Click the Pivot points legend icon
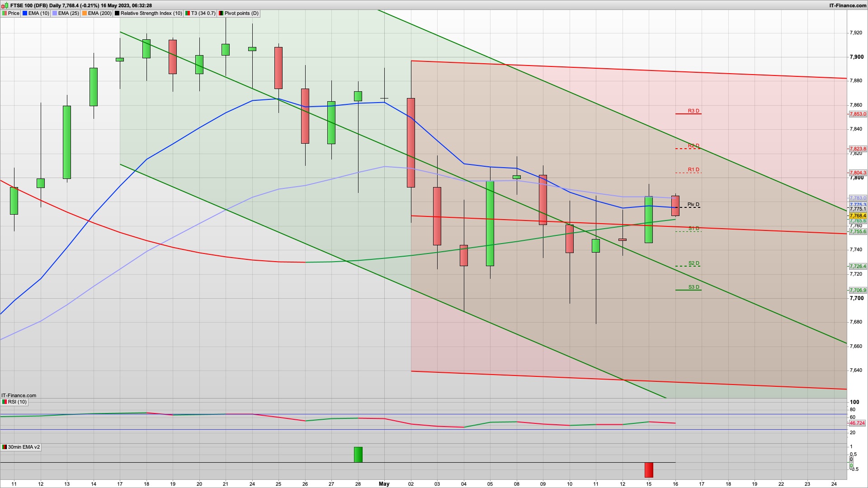This screenshot has width=868, height=488. pyautogui.click(x=221, y=14)
